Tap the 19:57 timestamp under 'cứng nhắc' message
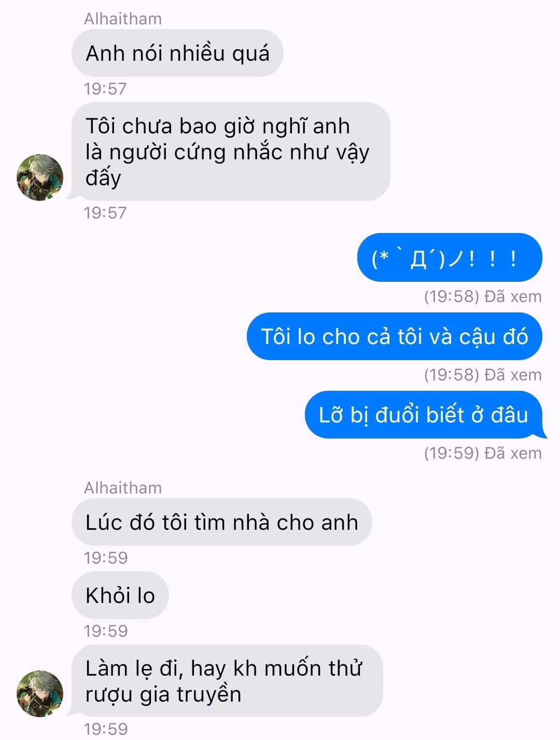This screenshot has height=740, width=560. click(105, 212)
